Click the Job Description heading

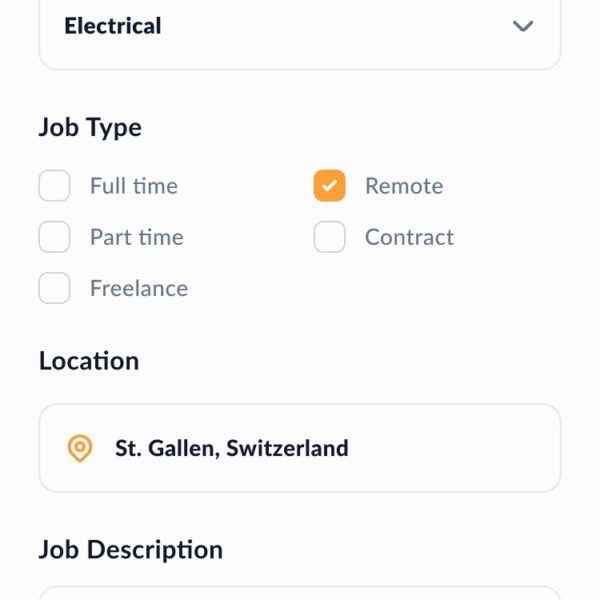pyautogui.click(x=131, y=550)
